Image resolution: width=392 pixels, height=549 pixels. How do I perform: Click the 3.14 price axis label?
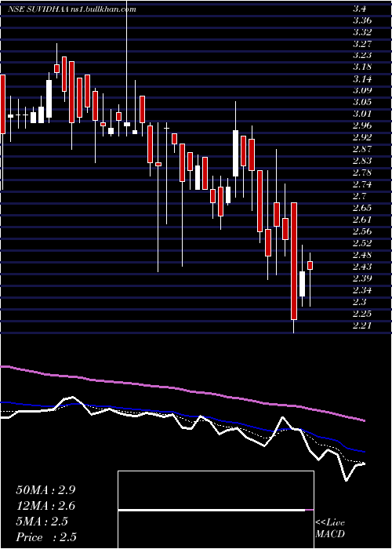pyautogui.click(x=362, y=78)
